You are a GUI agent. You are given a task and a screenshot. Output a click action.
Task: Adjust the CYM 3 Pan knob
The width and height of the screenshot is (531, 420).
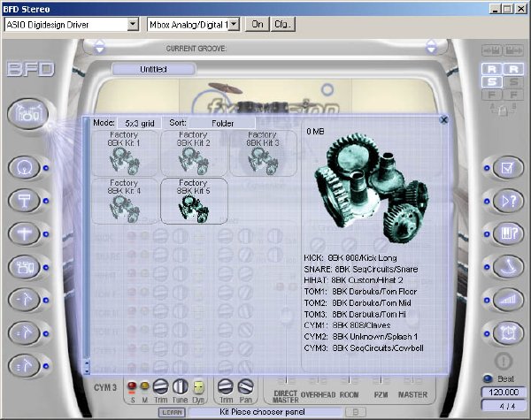(x=245, y=386)
